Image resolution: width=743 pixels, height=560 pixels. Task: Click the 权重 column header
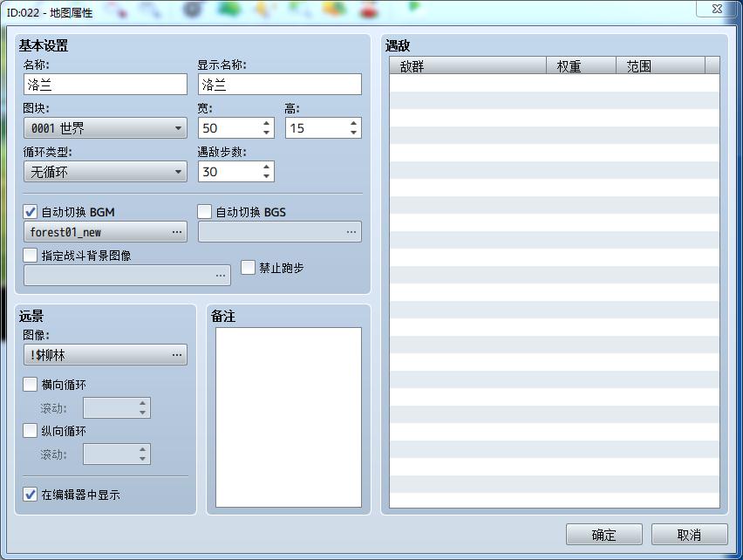click(x=582, y=65)
